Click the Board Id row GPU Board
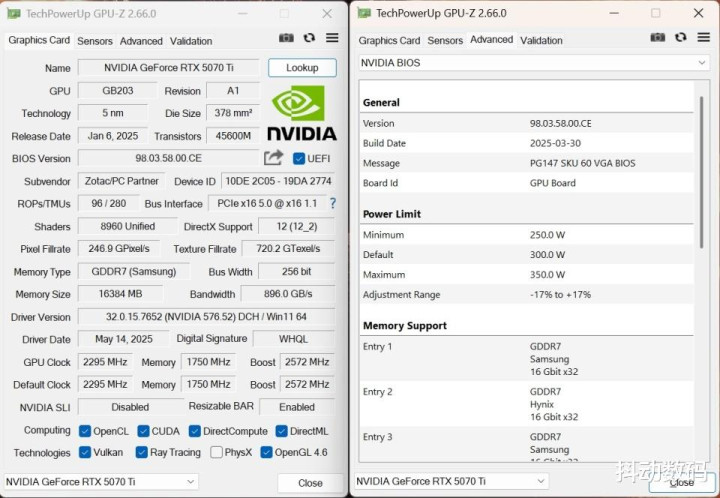Viewport: 720px width, 498px height. (527, 183)
